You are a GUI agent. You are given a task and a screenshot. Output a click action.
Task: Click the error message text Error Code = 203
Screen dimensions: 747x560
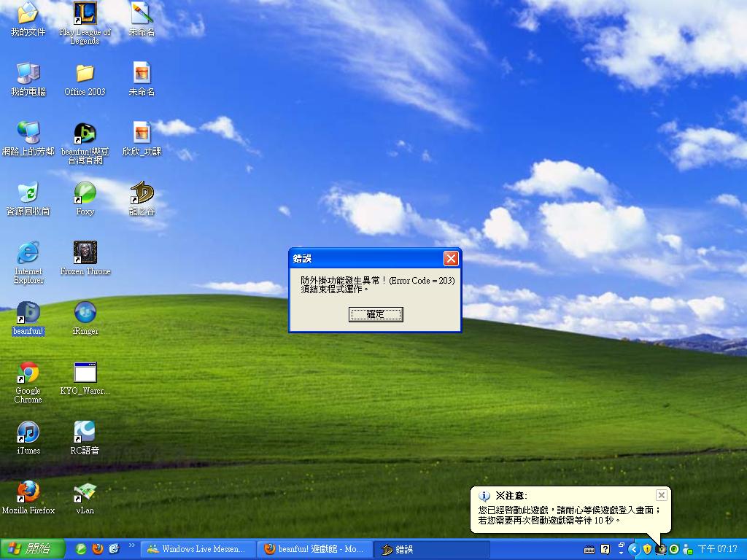click(x=422, y=281)
